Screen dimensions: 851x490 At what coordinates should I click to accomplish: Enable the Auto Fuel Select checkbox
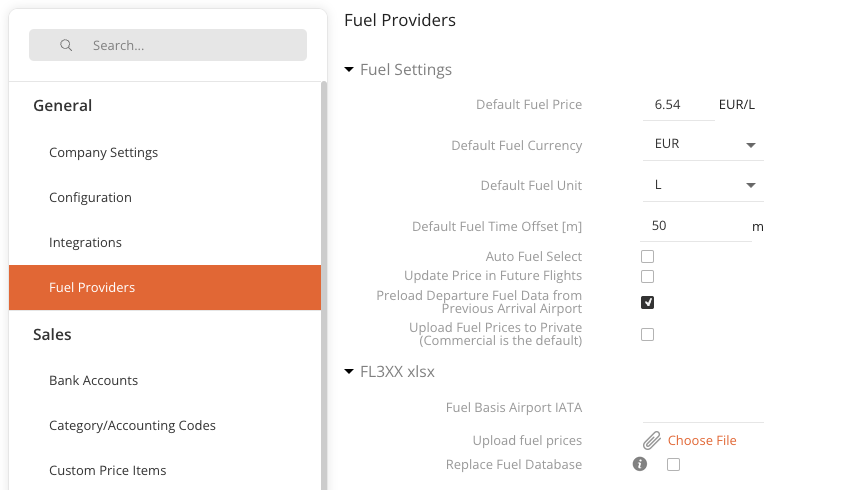[x=647, y=256]
